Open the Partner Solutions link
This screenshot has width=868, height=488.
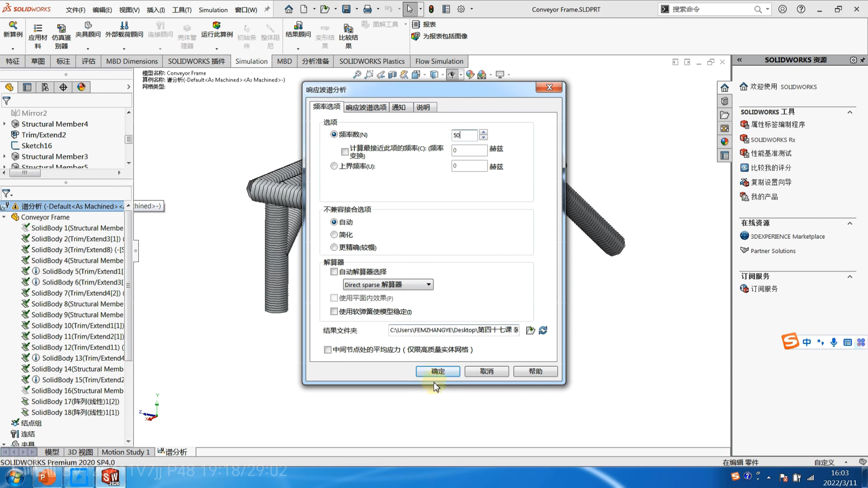coord(773,251)
